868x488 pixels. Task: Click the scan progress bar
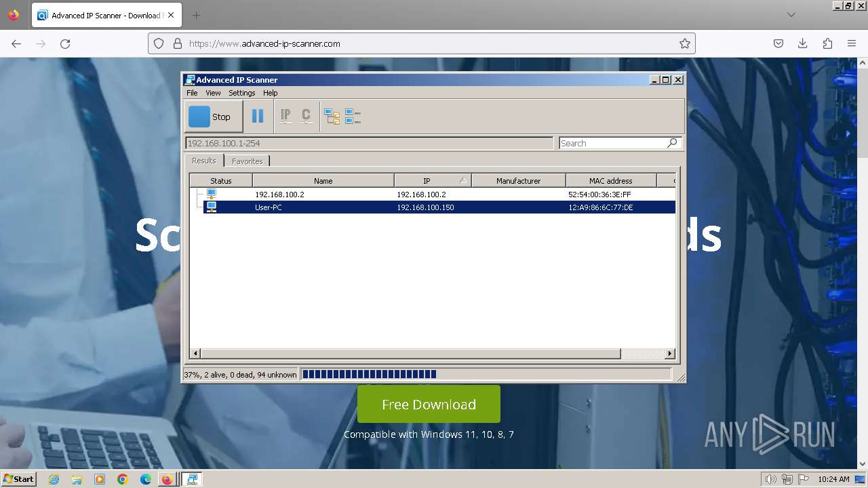(486, 374)
